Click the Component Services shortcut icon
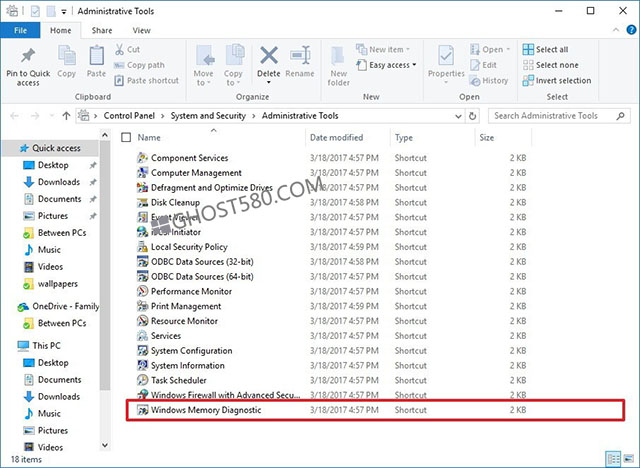 click(142, 157)
